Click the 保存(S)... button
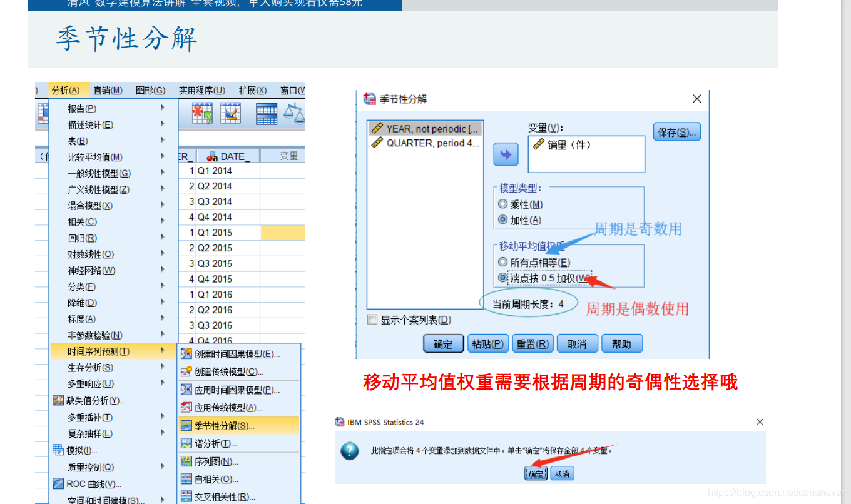 677,132
